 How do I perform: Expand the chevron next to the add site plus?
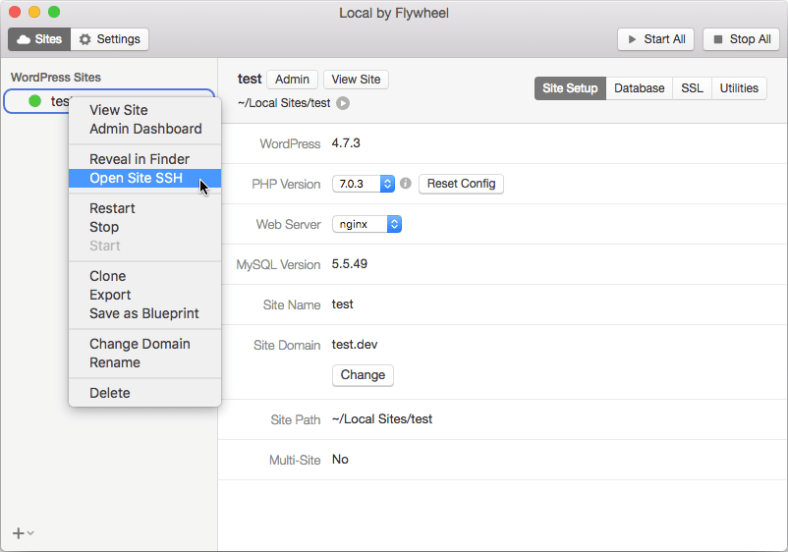pos(31,533)
